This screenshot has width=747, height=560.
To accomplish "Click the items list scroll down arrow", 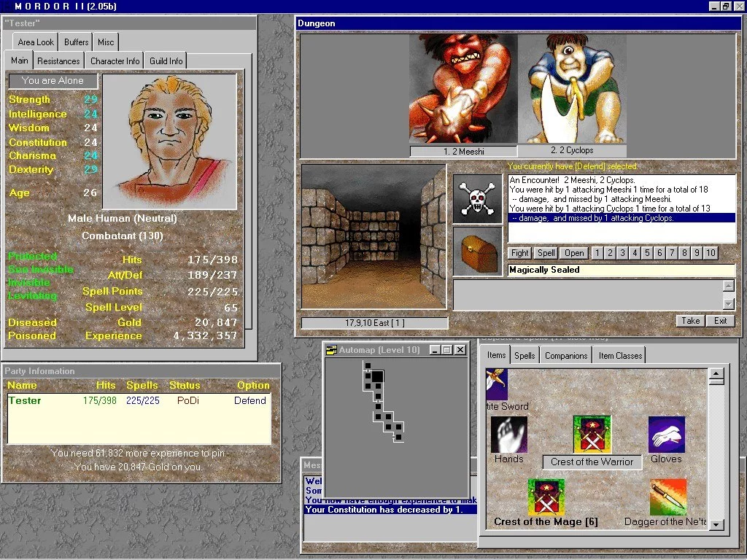I will coord(716,525).
